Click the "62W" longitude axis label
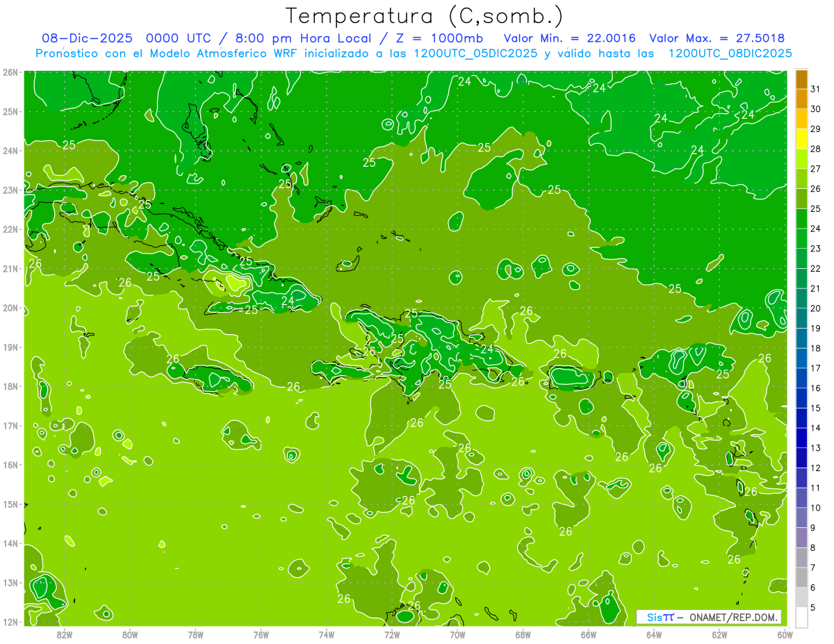Image resolution: width=834 pixels, height=644 pixels. pos(720,634)
